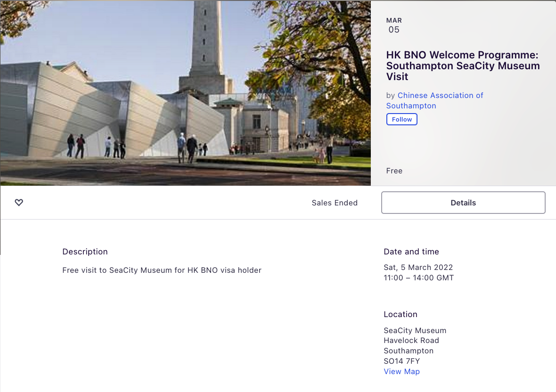This screenshot has width=556, height=392.
Task: Click the Sales Ended status text
Action: [x=335, y=203]
